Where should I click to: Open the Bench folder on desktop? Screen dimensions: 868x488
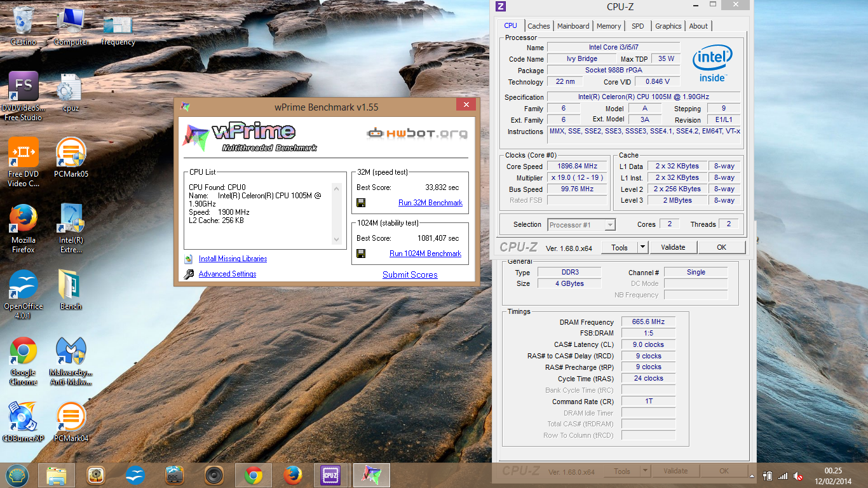(x=71, y=290)
